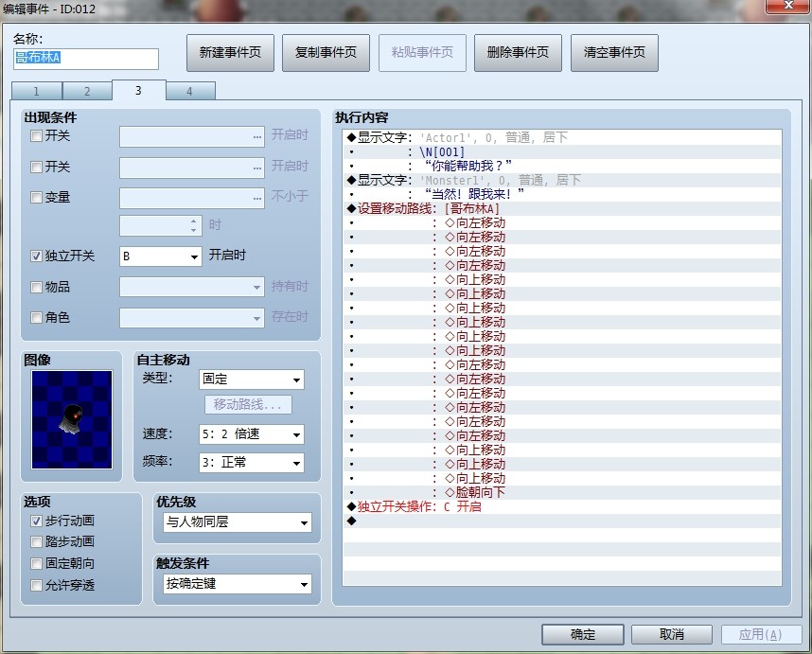Image resolution: width=812 pixels, height=654 pixels.
Task: Open the 类型 固定 dropdown
Action: pos(251,380)
